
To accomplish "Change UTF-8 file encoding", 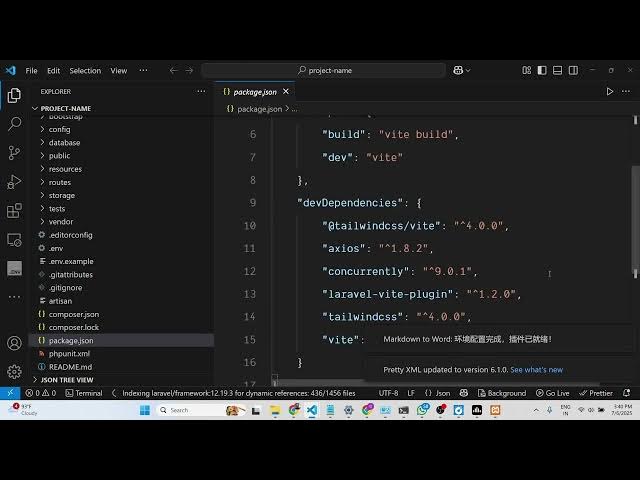I will click(x=388, y=393).
